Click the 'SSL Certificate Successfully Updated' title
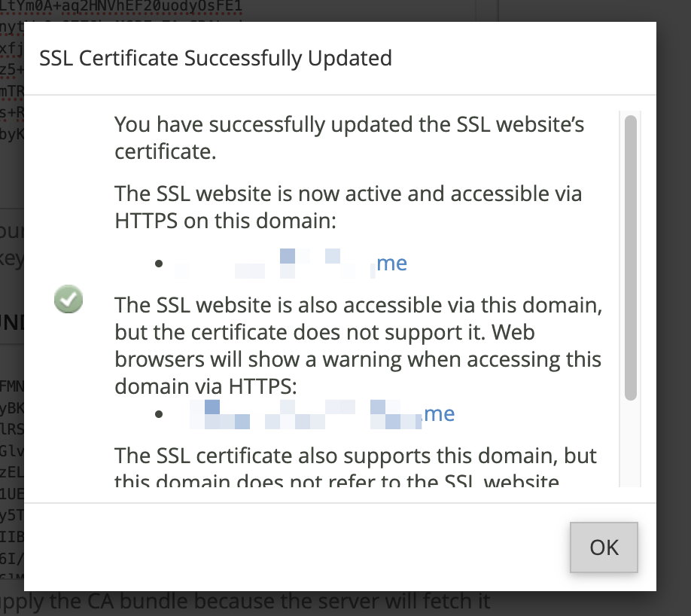The width and height of the screenshot is (691, 616). 215,58
